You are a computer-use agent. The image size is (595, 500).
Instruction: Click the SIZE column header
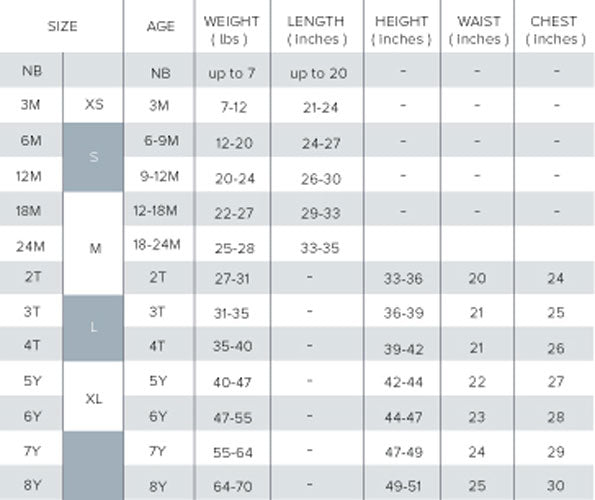pos(62,27)
